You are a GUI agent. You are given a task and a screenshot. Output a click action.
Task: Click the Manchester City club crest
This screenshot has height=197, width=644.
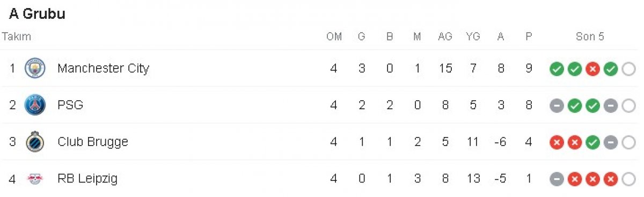click(35, 69)
